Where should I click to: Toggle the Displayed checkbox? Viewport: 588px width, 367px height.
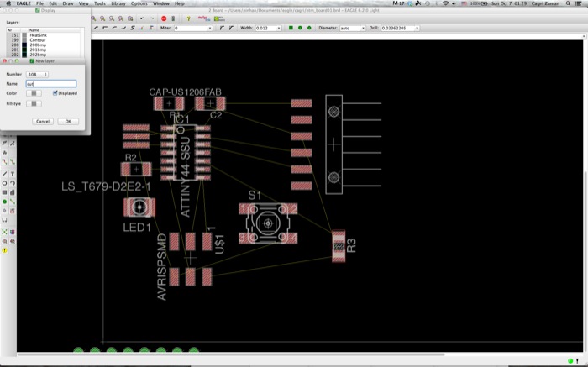[x=55, y=93]
